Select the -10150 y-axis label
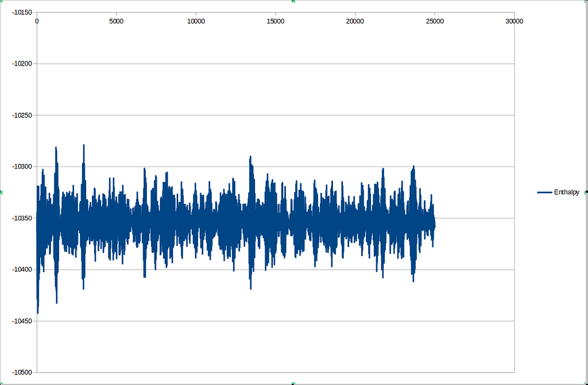Image resolution: width=588 pixels, height=385 pixels. click(22, 12)
